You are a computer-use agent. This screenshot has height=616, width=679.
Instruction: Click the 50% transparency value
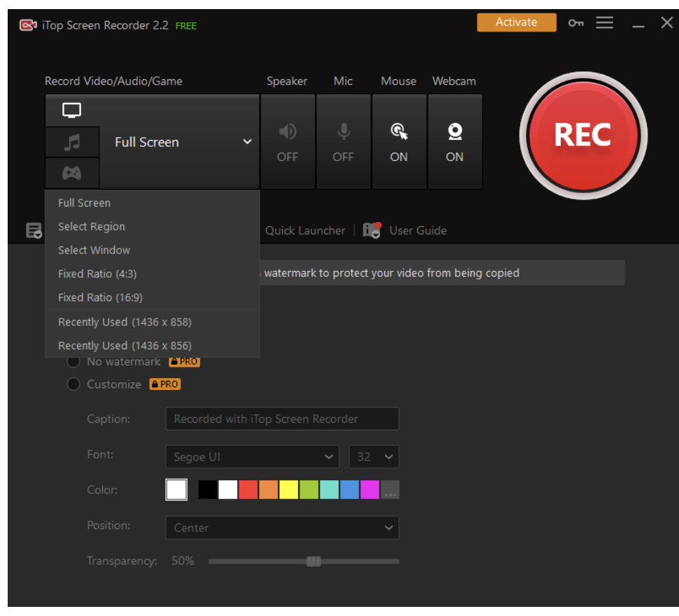click(x=183, y=561)
